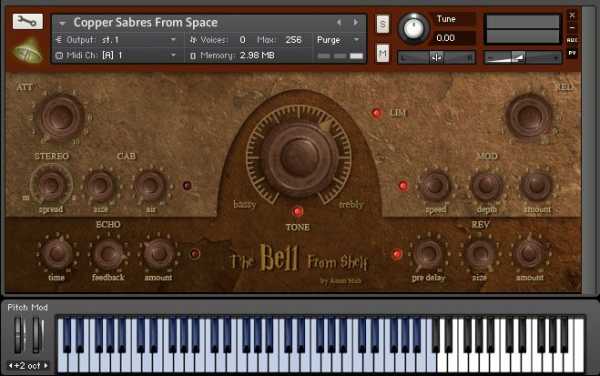The width and height of the screenshot is (600, 376).
Task: Go to the next instrument preset arrow
Action: [356, 23]
